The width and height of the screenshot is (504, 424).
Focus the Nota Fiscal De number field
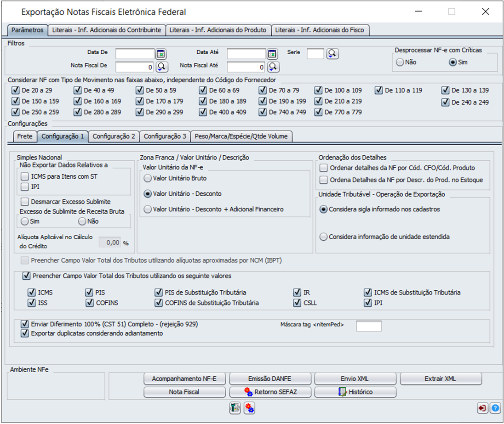click(x=135, y=67)
